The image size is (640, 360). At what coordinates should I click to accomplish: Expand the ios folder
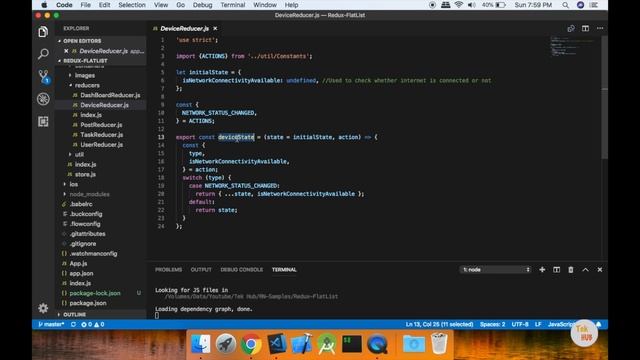tap(73, 184)
